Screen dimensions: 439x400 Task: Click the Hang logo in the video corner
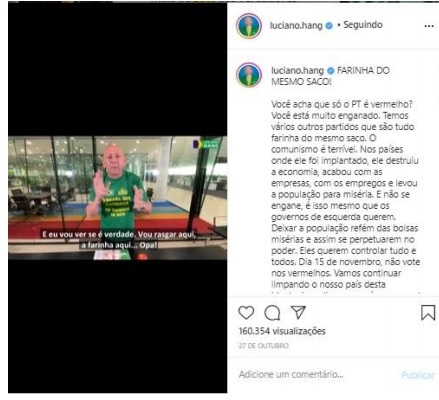206,144
